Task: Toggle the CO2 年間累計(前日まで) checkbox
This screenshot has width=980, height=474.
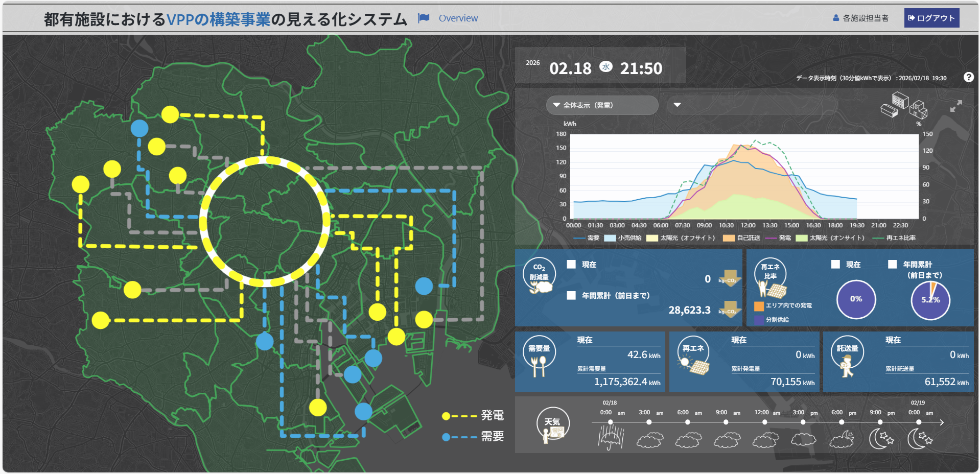Action: (x=571, y=295)
